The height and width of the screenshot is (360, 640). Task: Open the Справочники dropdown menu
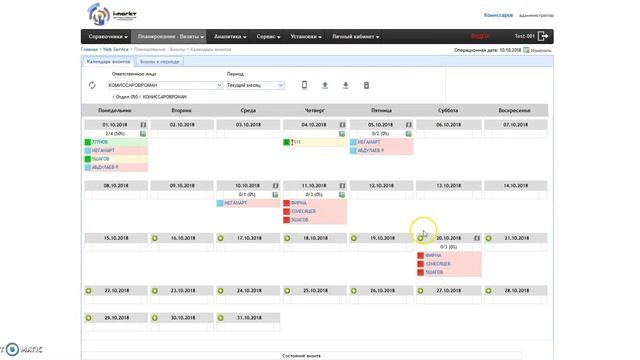108,36
